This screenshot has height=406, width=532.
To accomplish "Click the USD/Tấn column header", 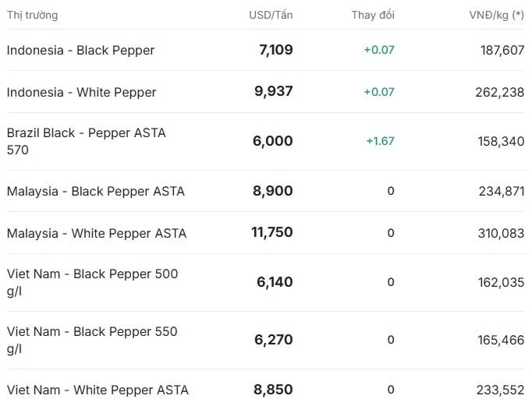I will pyautogui.click(x=271, y=15).
